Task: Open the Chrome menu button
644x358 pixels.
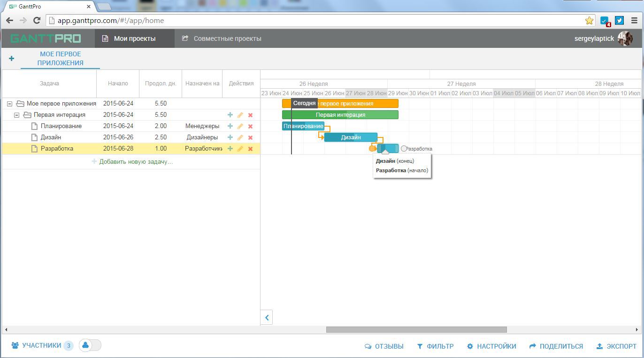Action: click(634, 21)
